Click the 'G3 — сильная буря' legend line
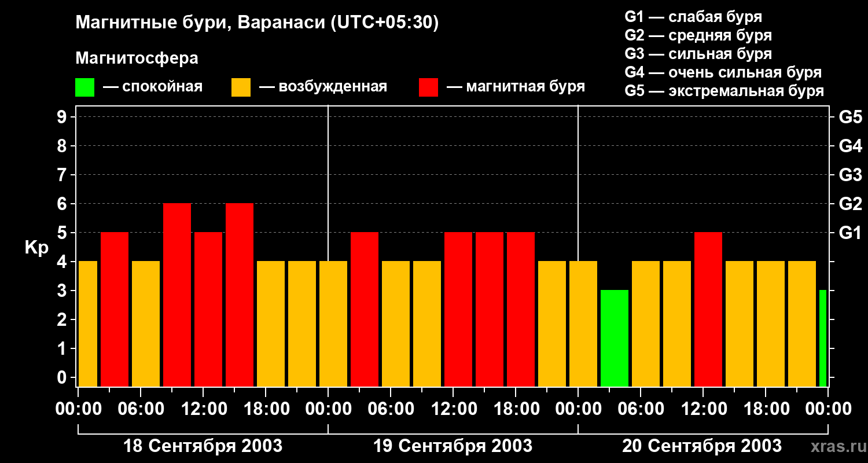 click(x=698, y=54)
